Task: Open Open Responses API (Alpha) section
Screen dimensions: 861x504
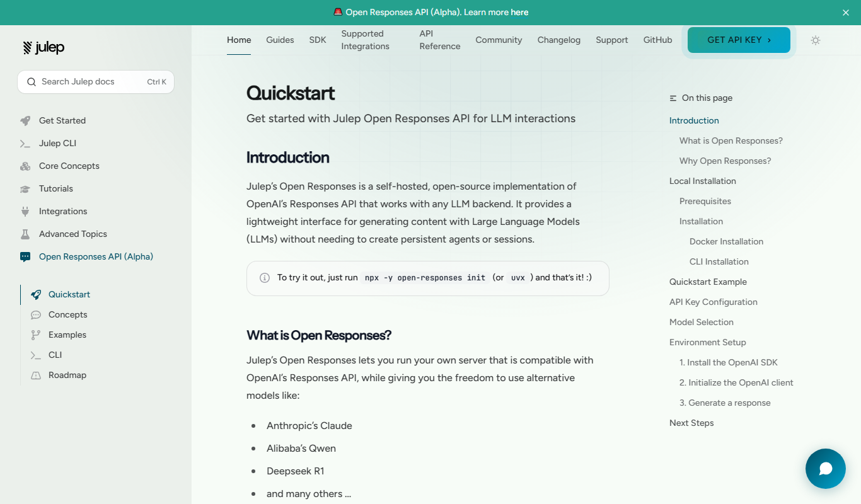Action: point(96,256)
